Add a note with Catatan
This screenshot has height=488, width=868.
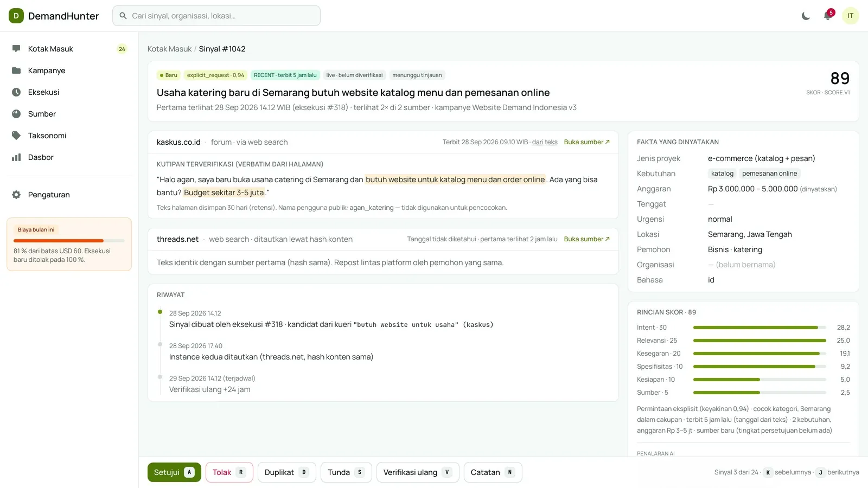(x=493, y=472)
